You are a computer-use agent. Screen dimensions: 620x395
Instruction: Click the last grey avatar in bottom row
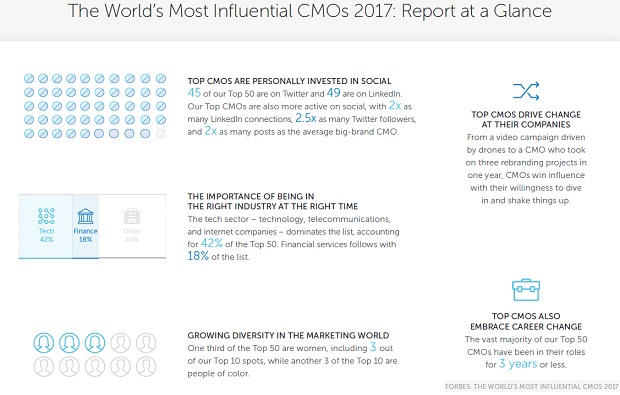click(x=146, y=367)
